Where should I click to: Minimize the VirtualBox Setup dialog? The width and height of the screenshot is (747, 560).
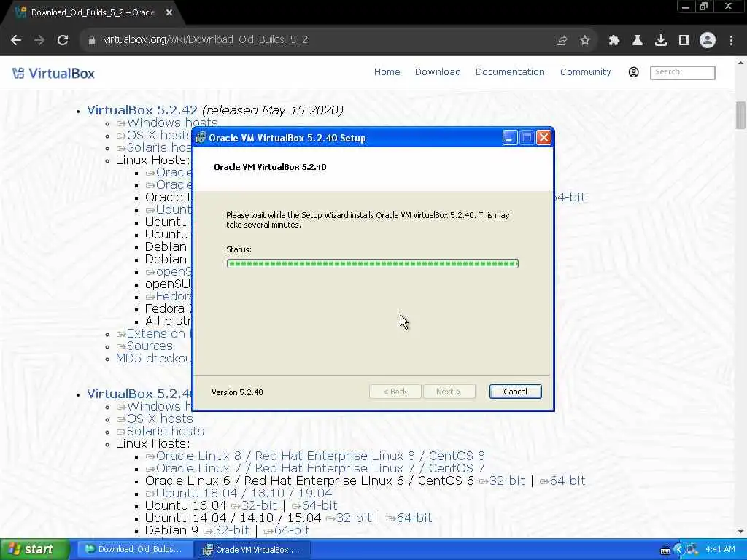[x=510, y=138]
